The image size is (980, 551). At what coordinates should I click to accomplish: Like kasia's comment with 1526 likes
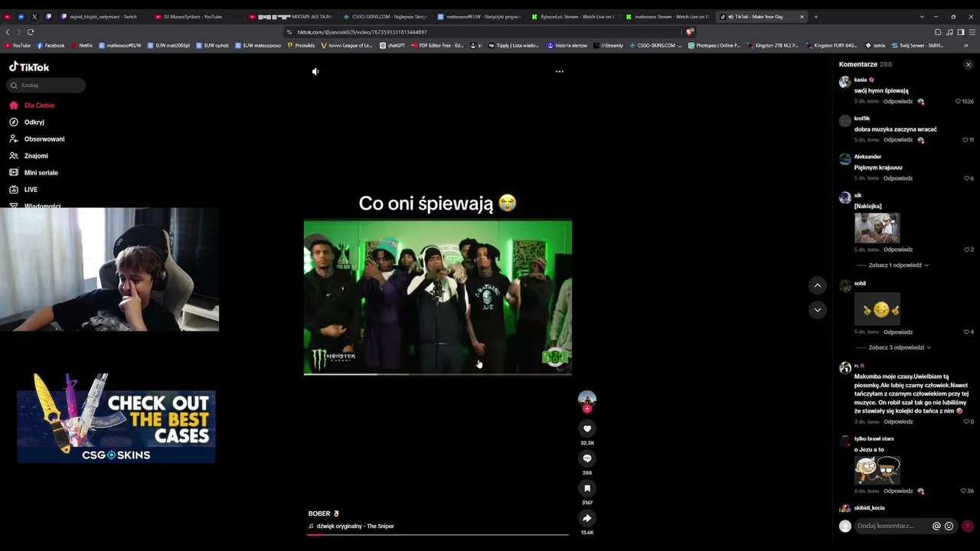tap(958, 102)
